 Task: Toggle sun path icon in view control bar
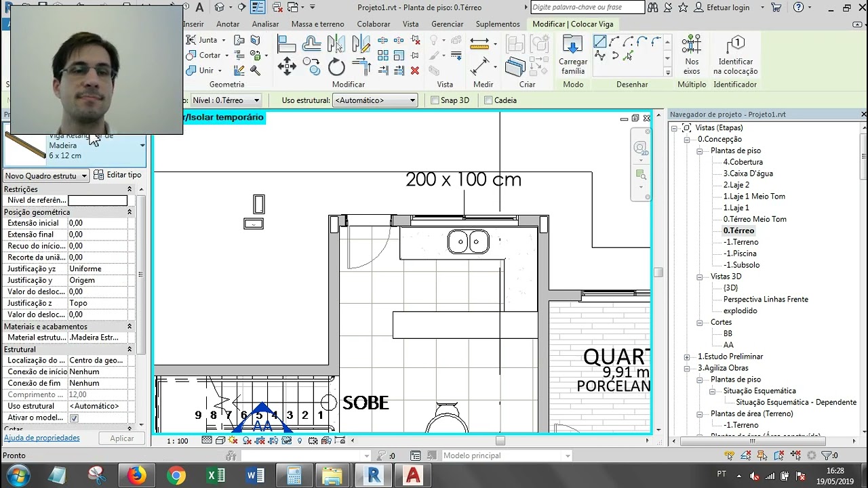[x=233, y=441]
